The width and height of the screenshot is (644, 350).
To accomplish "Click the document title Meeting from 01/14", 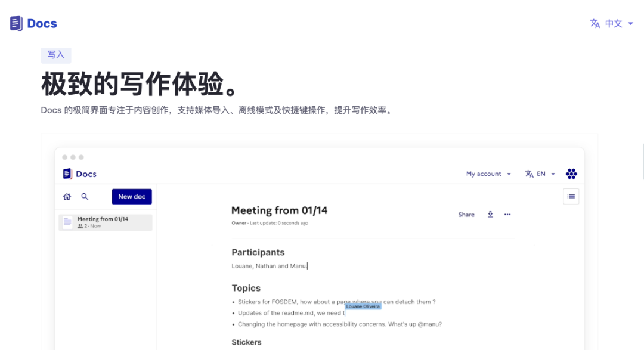I will click(x=279, y=210).
